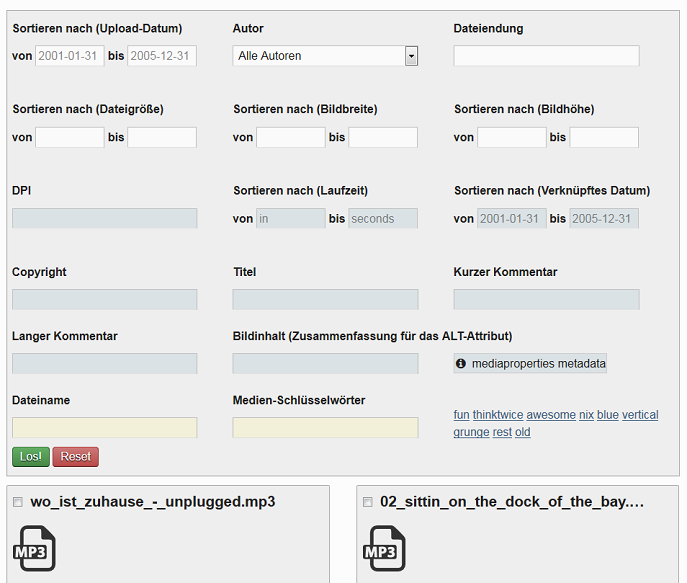
Task: Focus the Dateiendung text field
Action: 546,56
